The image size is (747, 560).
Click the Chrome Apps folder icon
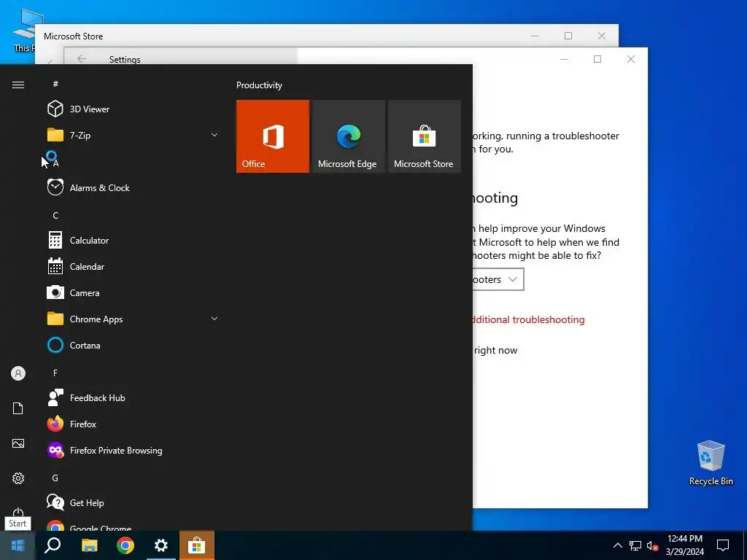(x=55, y=319)
